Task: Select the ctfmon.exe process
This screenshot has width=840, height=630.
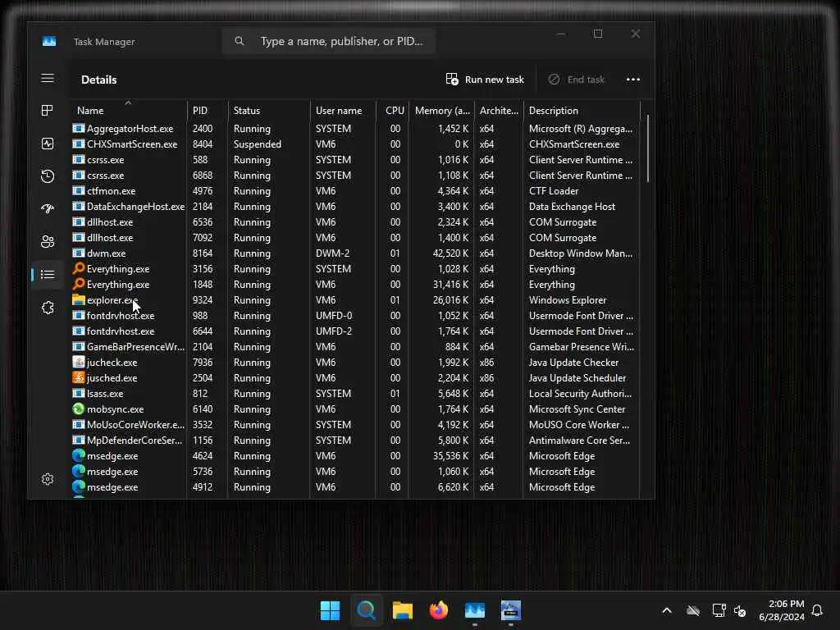Action: point(354,190)
